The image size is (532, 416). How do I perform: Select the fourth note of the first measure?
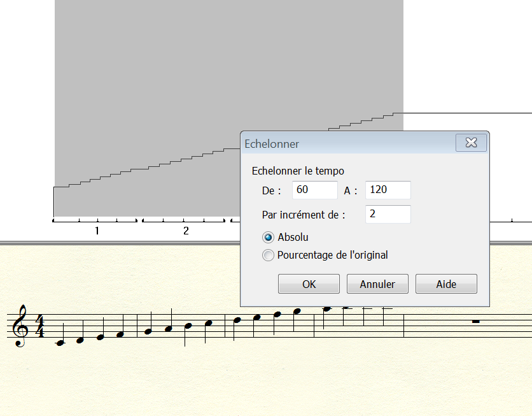(x=121, y=334)
